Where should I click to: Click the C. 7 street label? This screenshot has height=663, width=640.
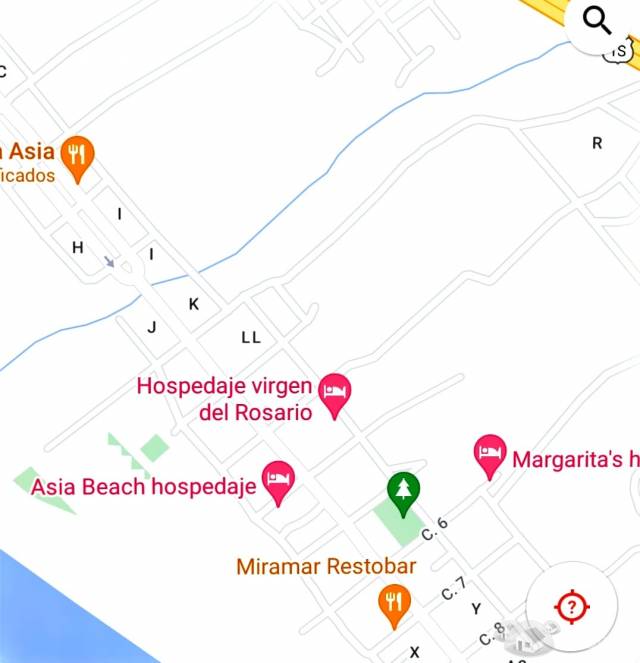pyautogui.click(x=454, y=589)
